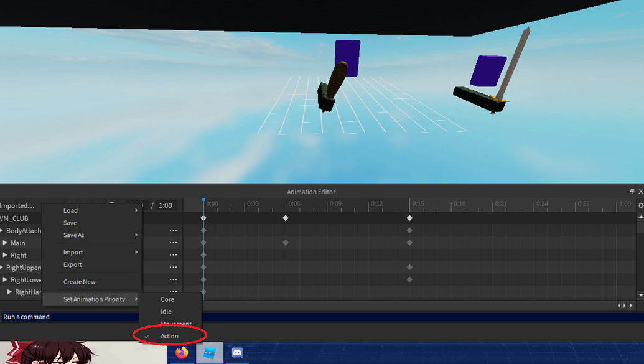Click the Imported animation name button
The width and height of the screenshot is (644, 364).
17,205
